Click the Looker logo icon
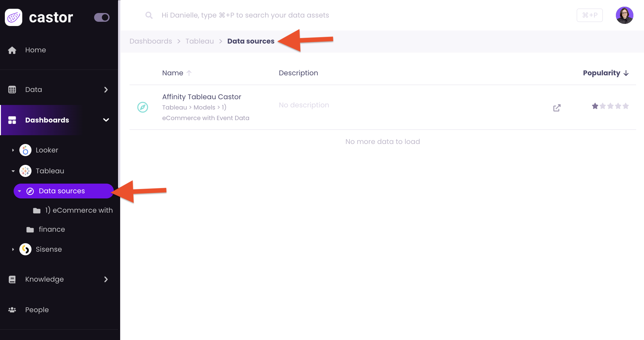This screenshot has width=644, height=340. (x=25, y=150)
